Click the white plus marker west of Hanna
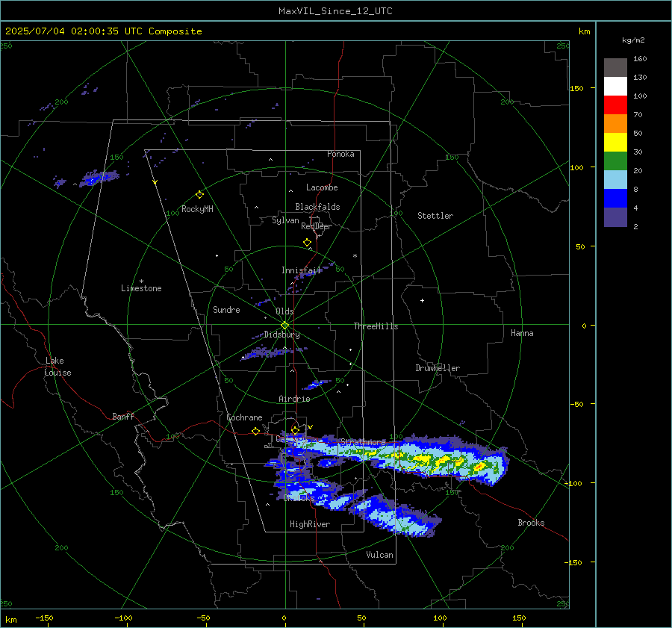The height and width of the screenshot is (628, 672). [x=422, y=300]
